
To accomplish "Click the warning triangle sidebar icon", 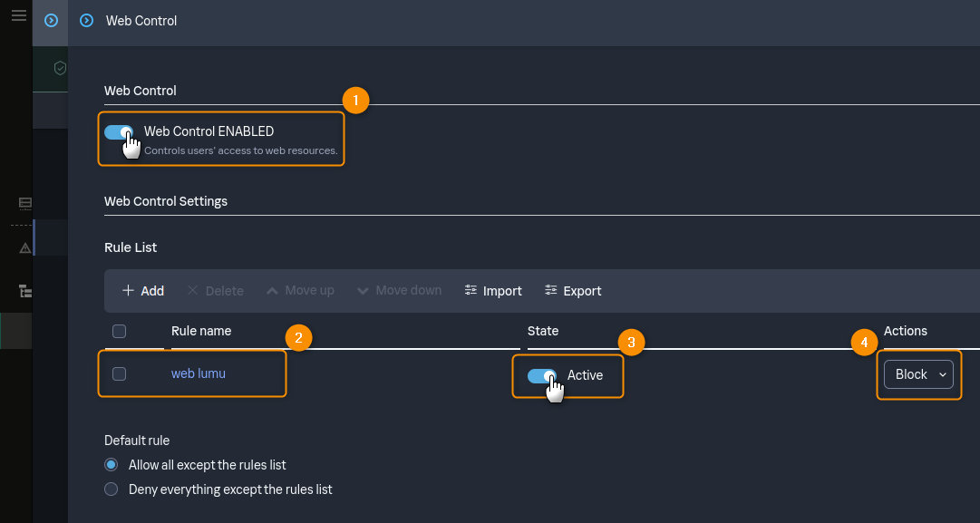I will [x=25, y=247].
